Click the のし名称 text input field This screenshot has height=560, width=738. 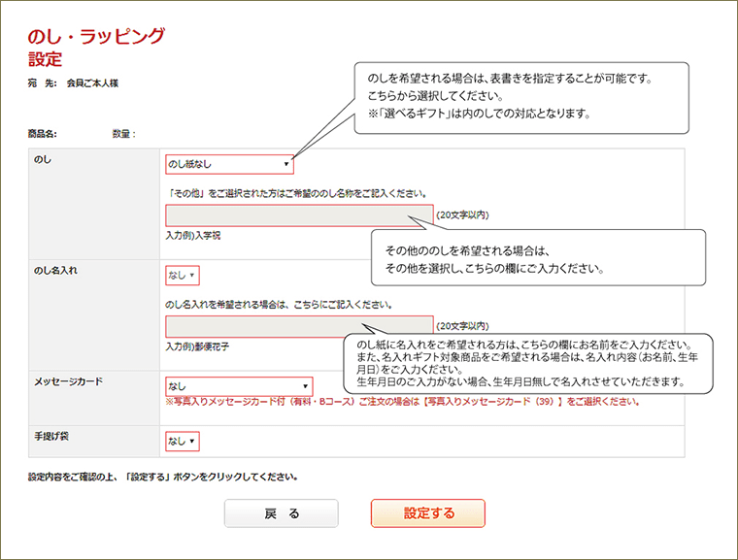pyautogui.click(x=298, y=215)
